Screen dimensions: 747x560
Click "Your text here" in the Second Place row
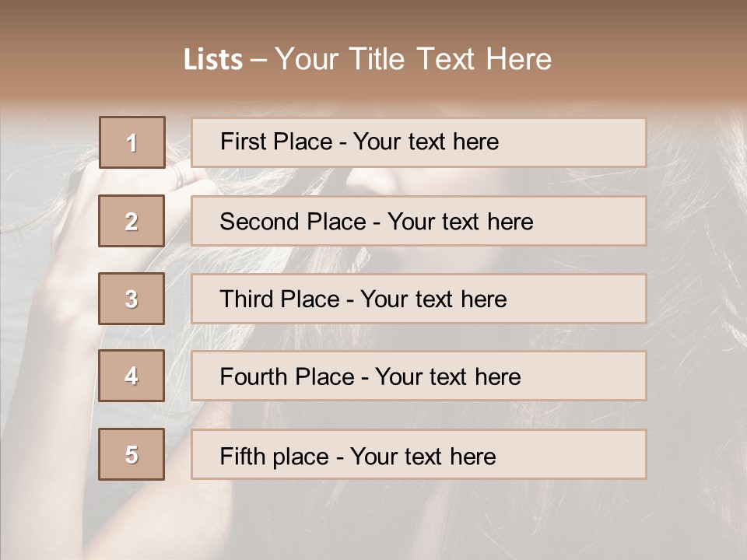[460, 222]
